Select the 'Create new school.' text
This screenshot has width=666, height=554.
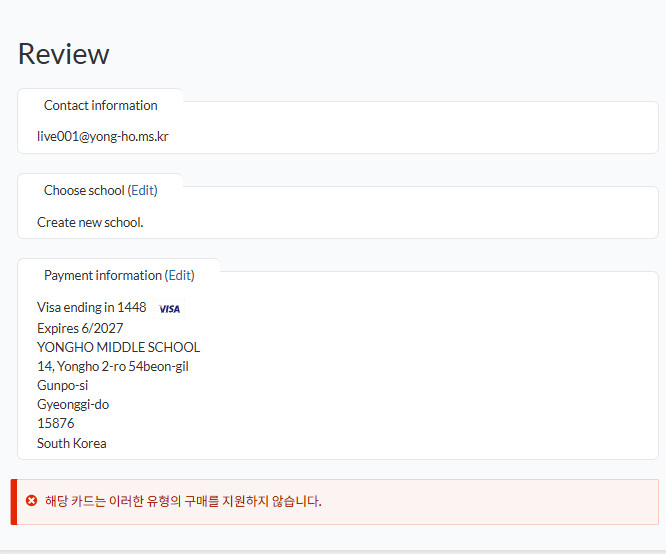click(90, 222)
